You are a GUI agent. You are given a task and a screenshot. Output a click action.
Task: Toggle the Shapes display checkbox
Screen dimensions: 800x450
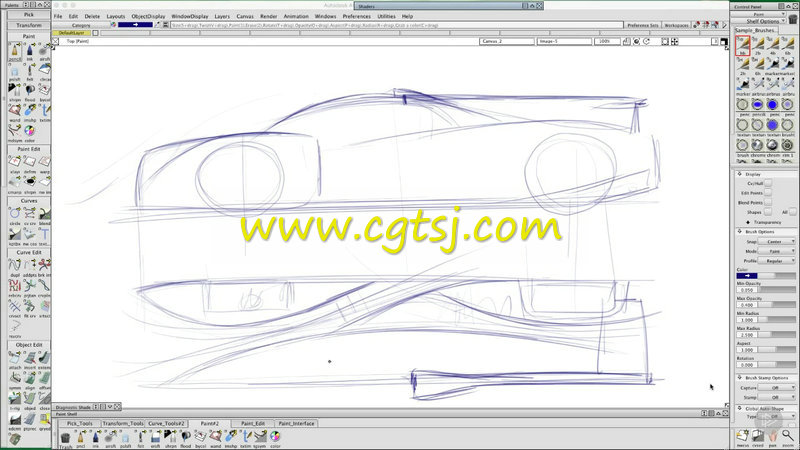pyautogui.click(x=768, y=212)
